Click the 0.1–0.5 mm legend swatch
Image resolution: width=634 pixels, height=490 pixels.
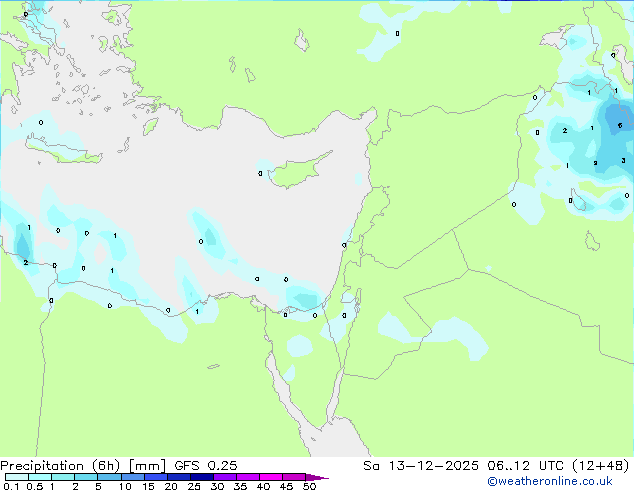(17, 477)
